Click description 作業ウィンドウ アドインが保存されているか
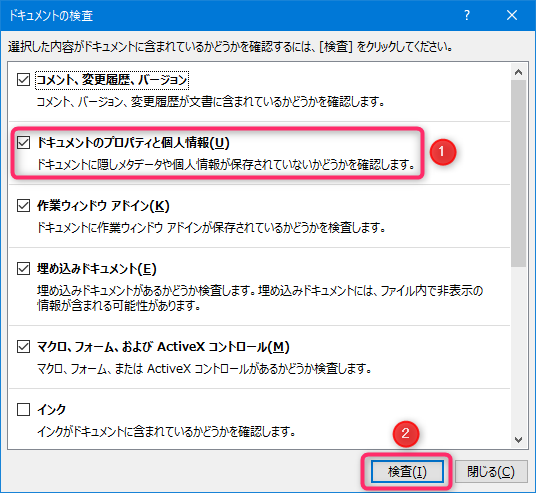 tap(211, 227)
